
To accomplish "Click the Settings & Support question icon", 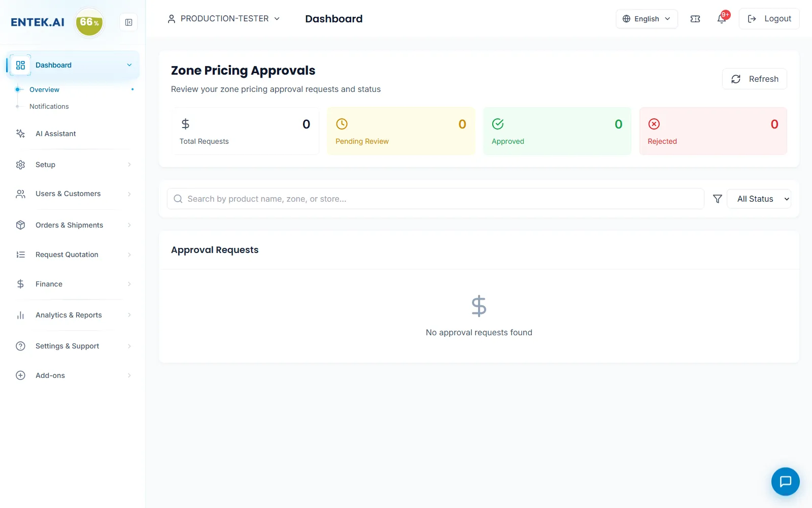I will tap(20, 346).
